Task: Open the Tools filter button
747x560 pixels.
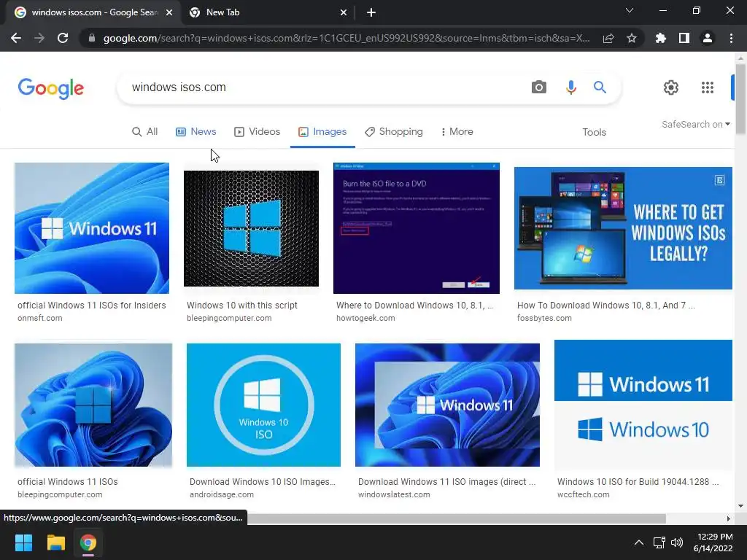Action: (x=594, y=133)
